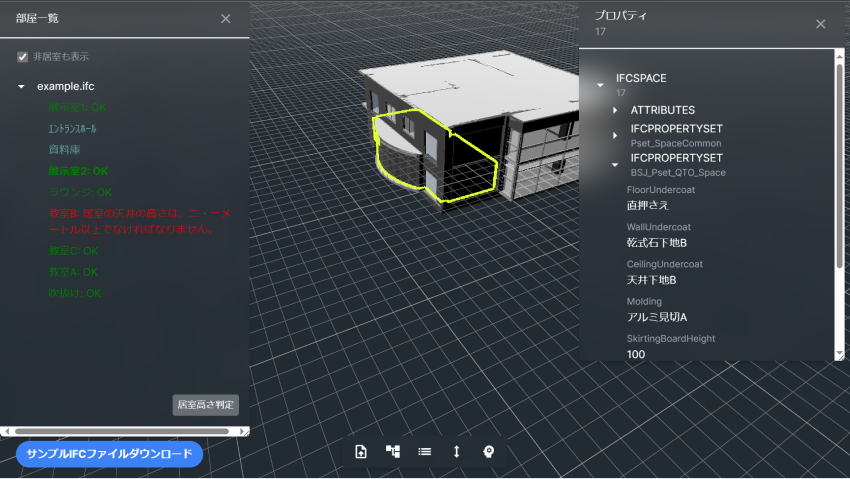Click the properties panel vertical scrollbar
The height and width of the screenshot is (479, 850).
[x=840, y=165]
